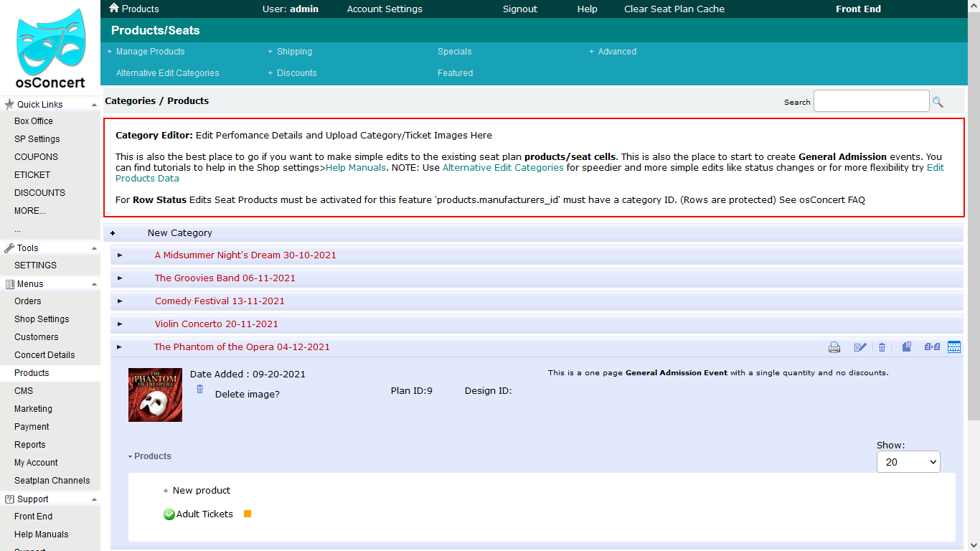The height and width of the screenshot is (551, 980).
Task: Click the edit pencil icon in category row
Action: (860, 347)
